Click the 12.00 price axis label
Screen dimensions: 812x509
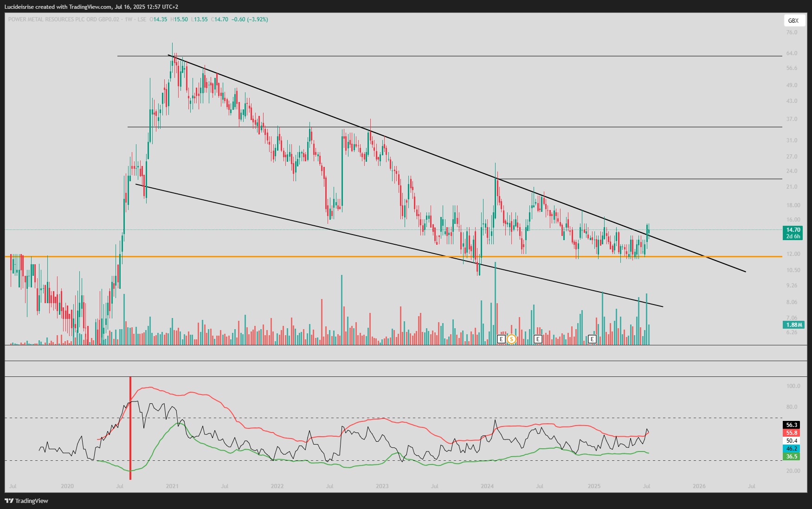(793, 254)
